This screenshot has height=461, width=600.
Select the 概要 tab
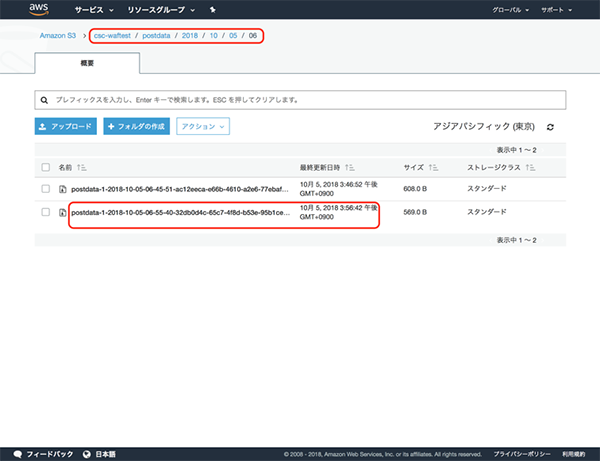(x=87, y=62)
